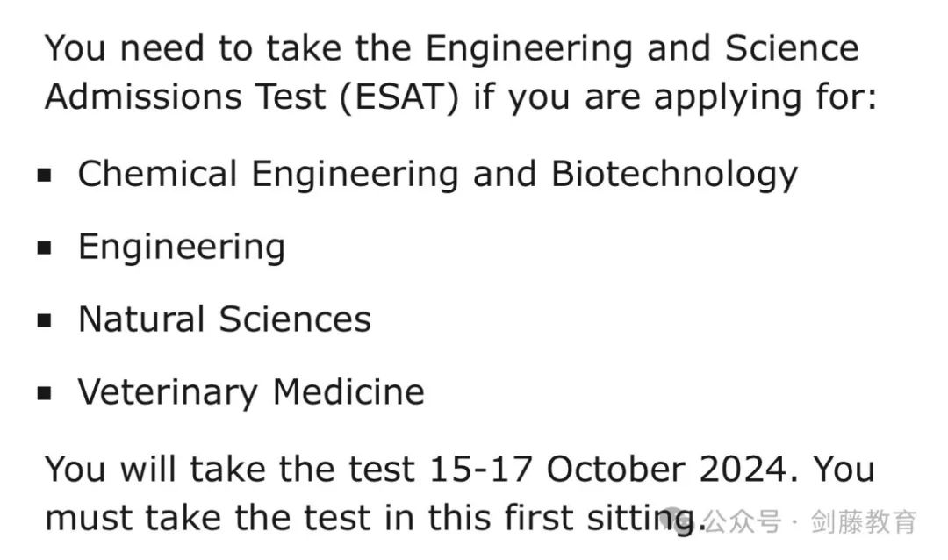Viewport: 948px width, 560px height.
Task: Select the Veterinary Medicine list item
Action: pyautogui.click(x=251, y=393)
